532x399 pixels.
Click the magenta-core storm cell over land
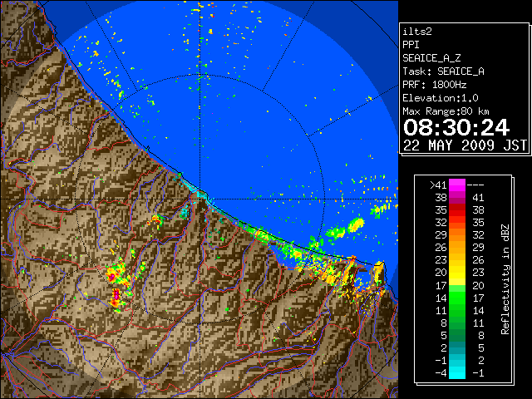[x=116, y=295]
